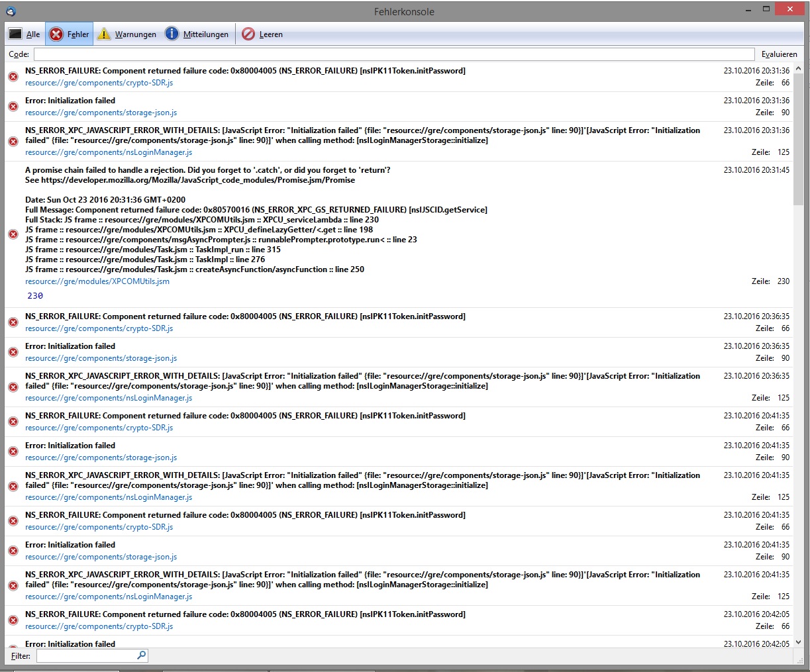Click error icon of Initialization failed at 20:36:35
Viewport: 810px width, 672px height.
point(13,352)
